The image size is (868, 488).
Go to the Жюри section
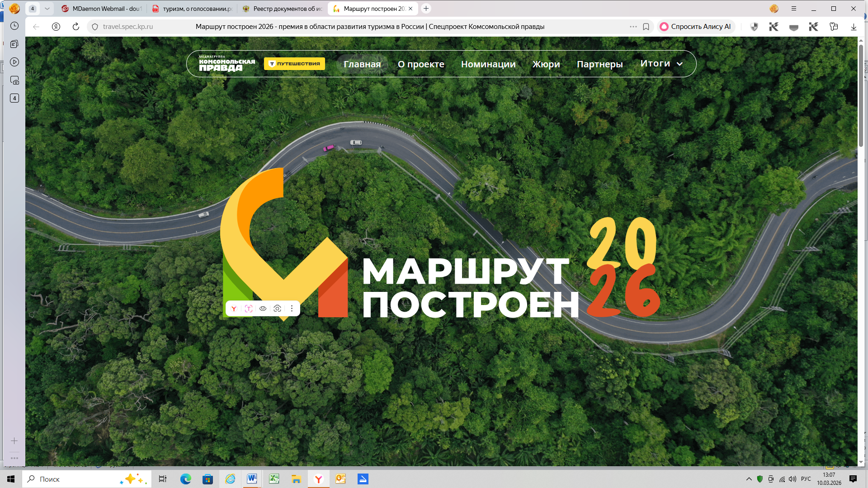[x=546, y=64]
